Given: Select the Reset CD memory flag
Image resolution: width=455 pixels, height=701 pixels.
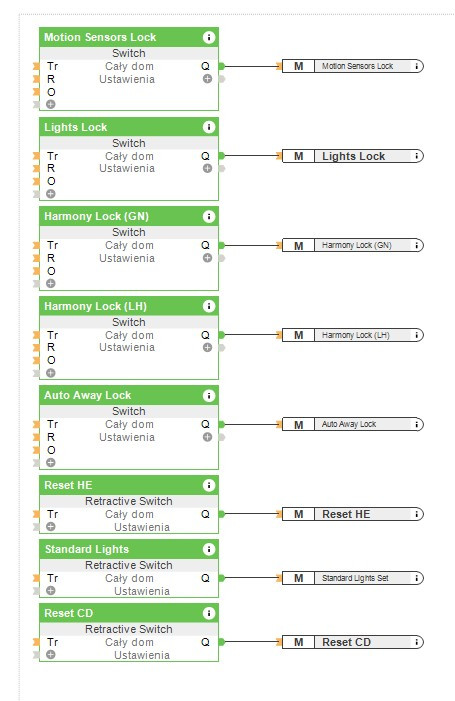Looking at the screenshot, I should [x=352, y=642].
